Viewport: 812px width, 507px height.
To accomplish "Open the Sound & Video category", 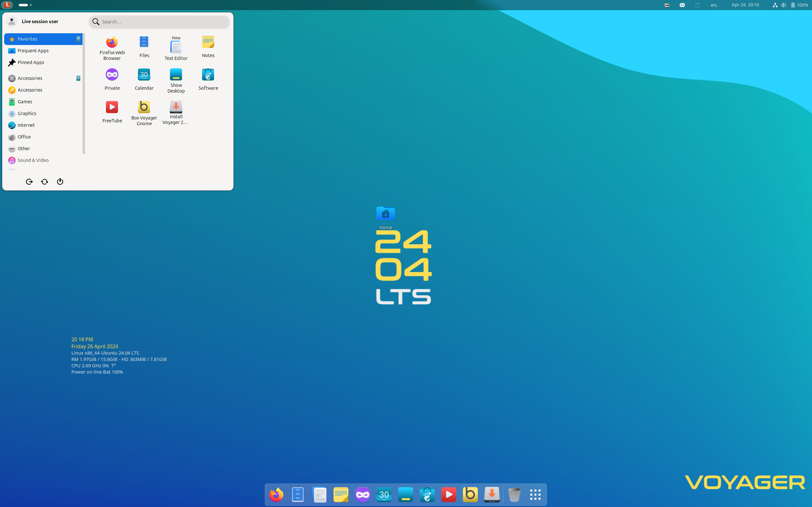I will [x=33, y=160].
